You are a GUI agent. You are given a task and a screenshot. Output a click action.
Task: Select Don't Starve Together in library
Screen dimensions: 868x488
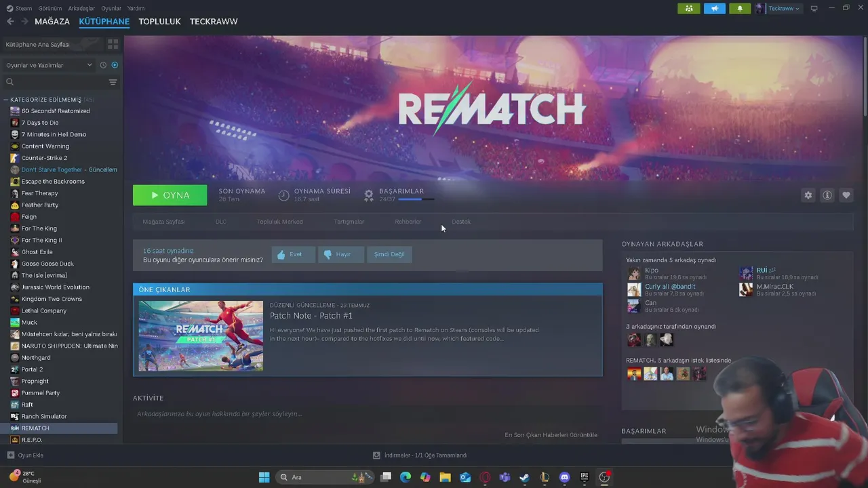pyautogui.click(x=69, y=169)
